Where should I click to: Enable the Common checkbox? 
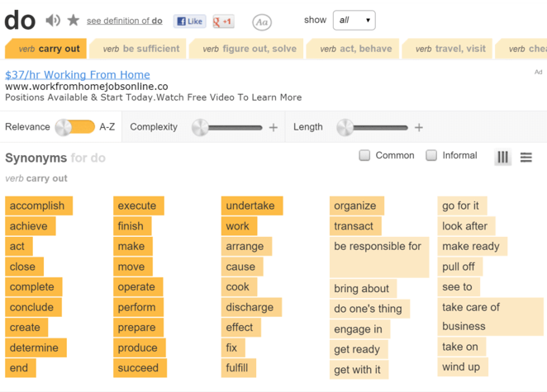364,155
